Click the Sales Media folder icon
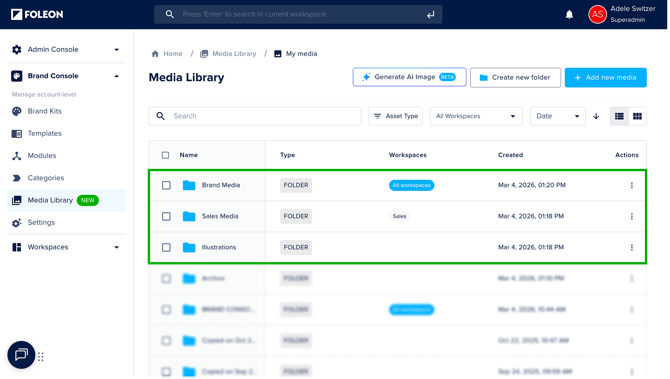Viewport: 670px width, 379px height. [x=189, y=217]
